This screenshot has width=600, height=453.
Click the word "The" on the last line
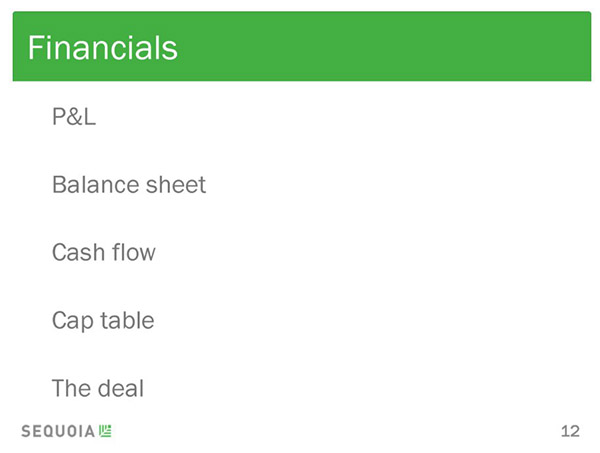[72, 388]
